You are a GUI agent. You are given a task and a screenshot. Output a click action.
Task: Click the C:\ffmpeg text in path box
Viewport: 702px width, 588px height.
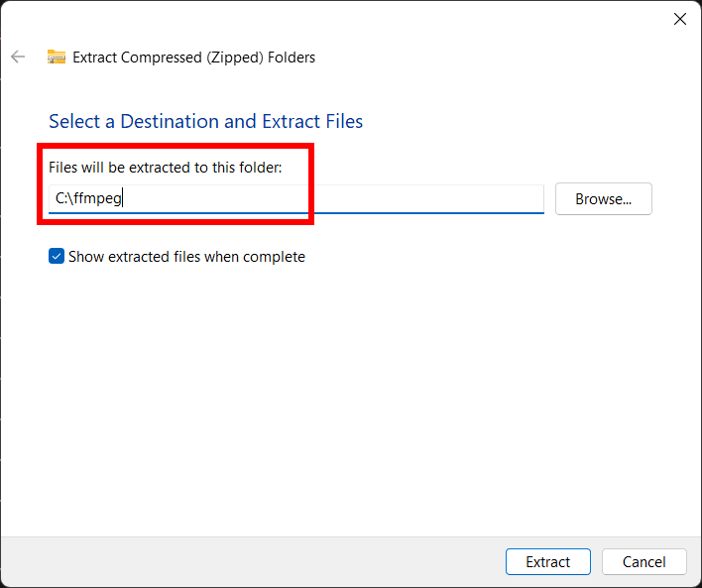pyautogui.click(x=88, y=198)
